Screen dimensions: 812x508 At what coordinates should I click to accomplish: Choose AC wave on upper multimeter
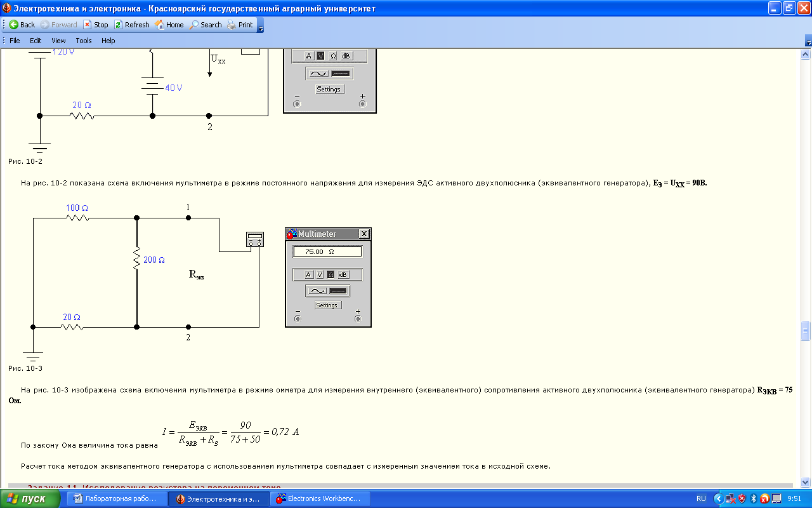coord(318,74)
